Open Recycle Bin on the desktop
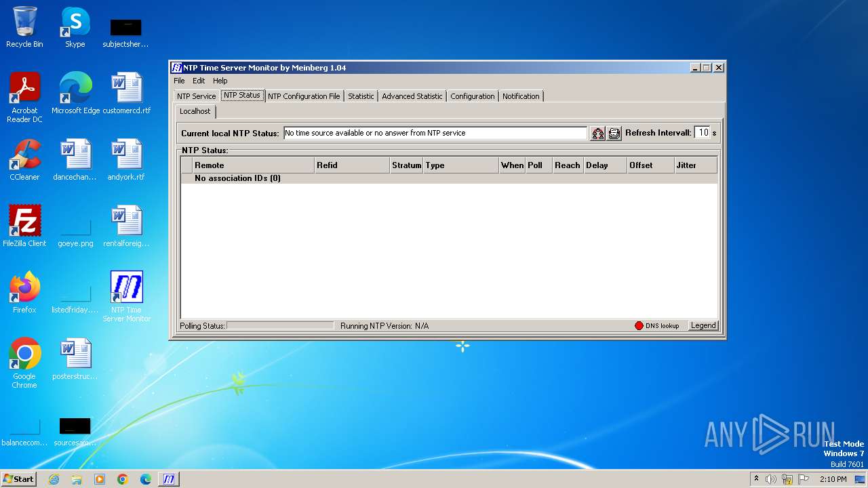The image size is (868, 488). [x=24, y=27]
